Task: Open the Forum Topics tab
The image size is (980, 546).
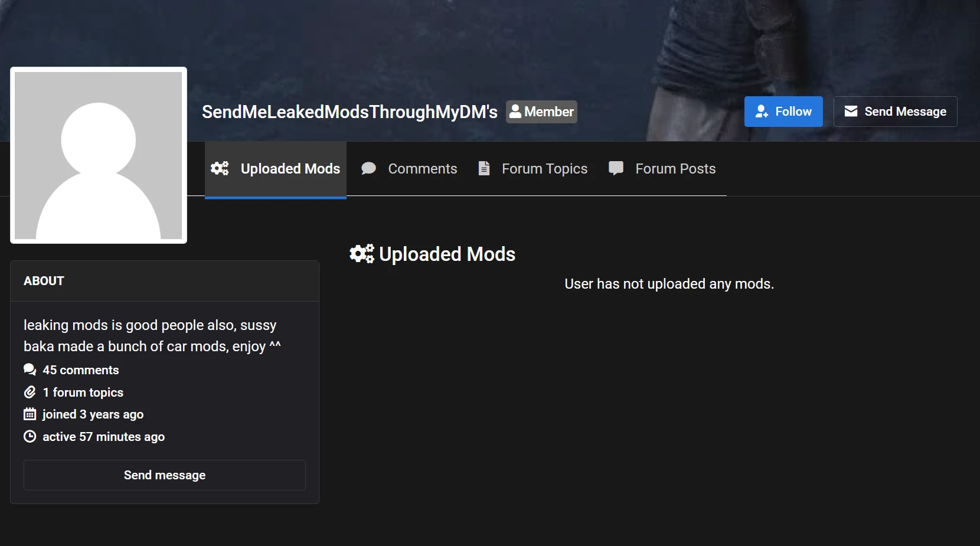Action: pyautogui.click(x=533, y=169)
